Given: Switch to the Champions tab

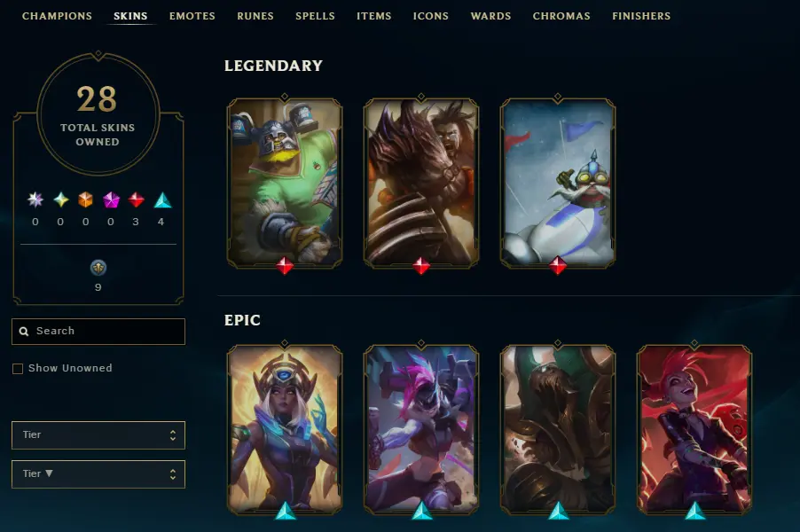Looking at the screenshot, I should tap(57, 16).
